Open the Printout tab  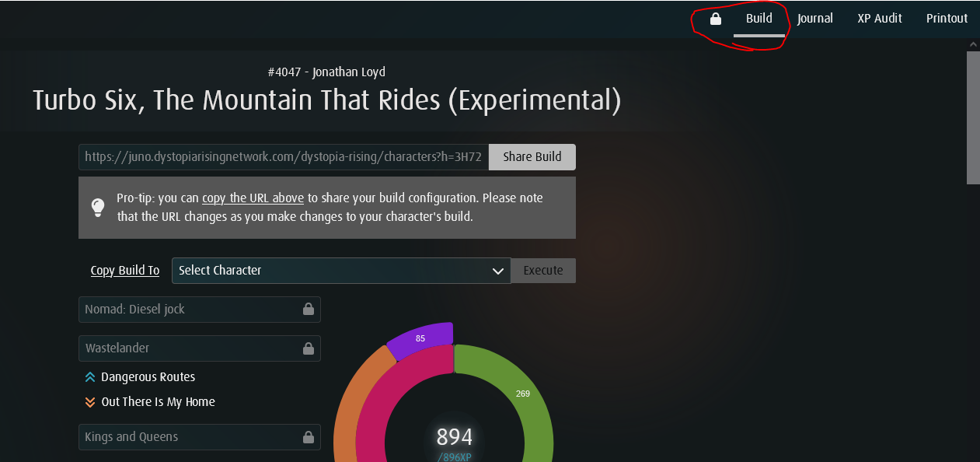point(947,19)
